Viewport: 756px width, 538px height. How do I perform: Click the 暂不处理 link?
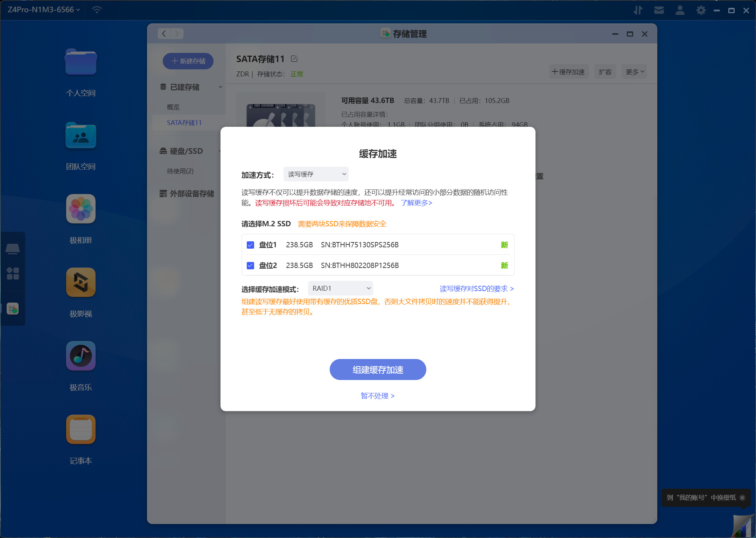point(378,396)
